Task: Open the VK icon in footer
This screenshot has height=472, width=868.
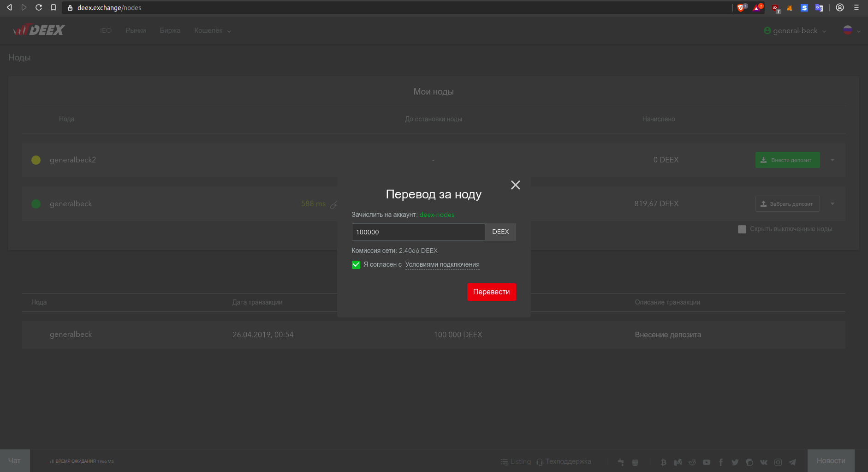Action: click(x=764, y=462)
